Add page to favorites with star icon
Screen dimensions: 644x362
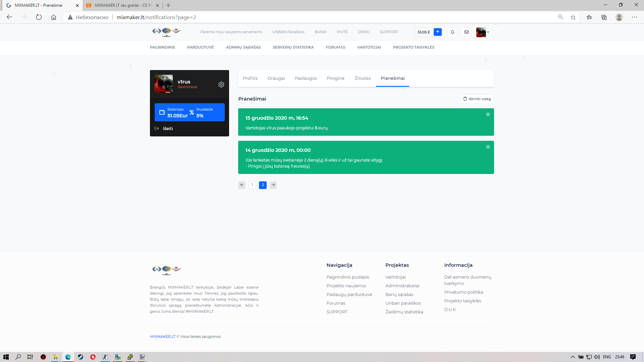573,17
